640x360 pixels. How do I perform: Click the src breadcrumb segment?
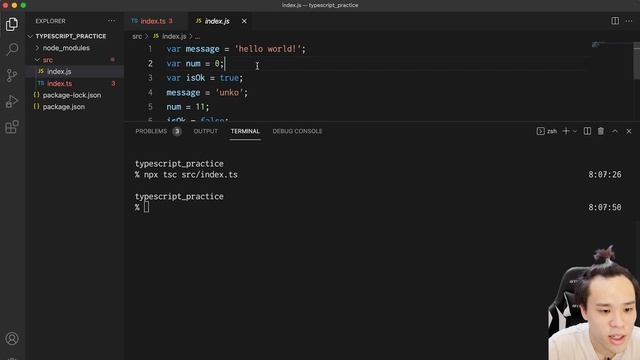pyautogui.click(x=137, y=36)
